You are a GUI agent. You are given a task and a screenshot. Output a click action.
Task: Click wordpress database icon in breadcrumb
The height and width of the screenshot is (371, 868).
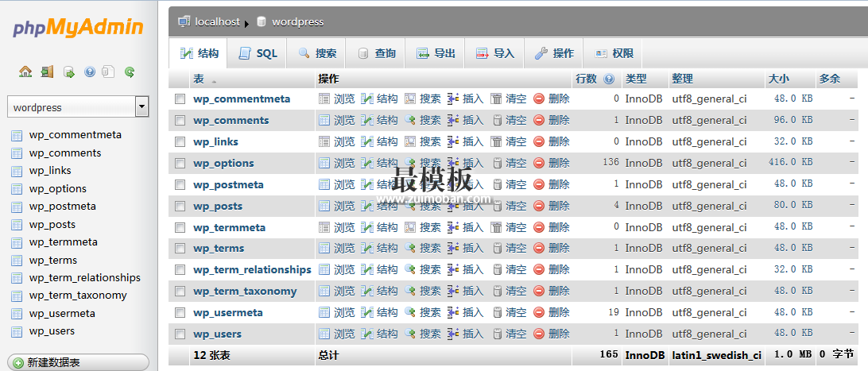[x=262, y=22]
